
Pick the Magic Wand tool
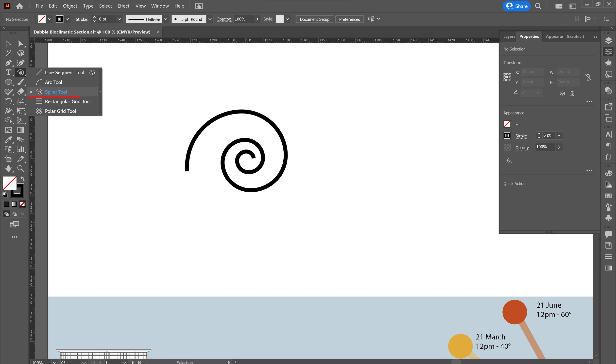coord(8,53)
